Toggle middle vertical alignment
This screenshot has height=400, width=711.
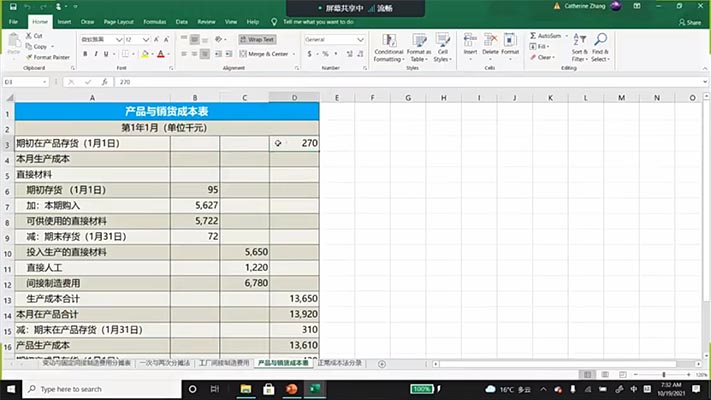tap(194, 39)
